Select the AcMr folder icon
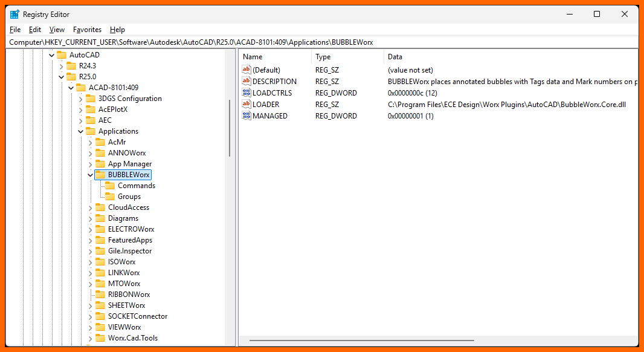Image resolution: width=644 pixels, height=352 pixels. [100, 142]
